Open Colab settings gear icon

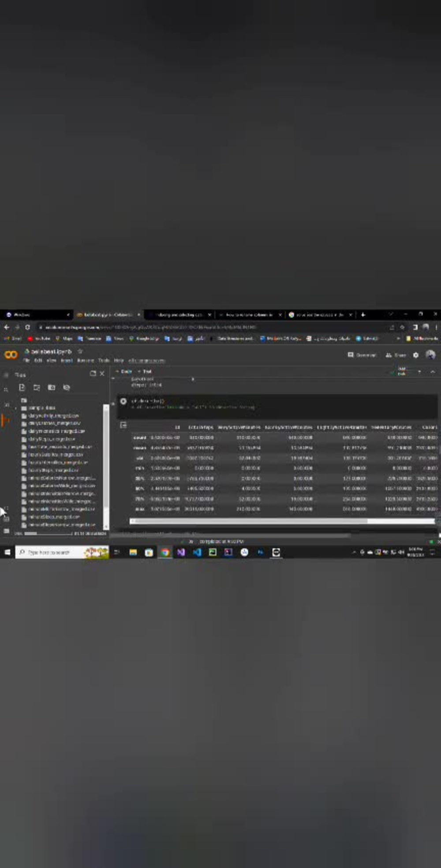click(x=415, y=355)
